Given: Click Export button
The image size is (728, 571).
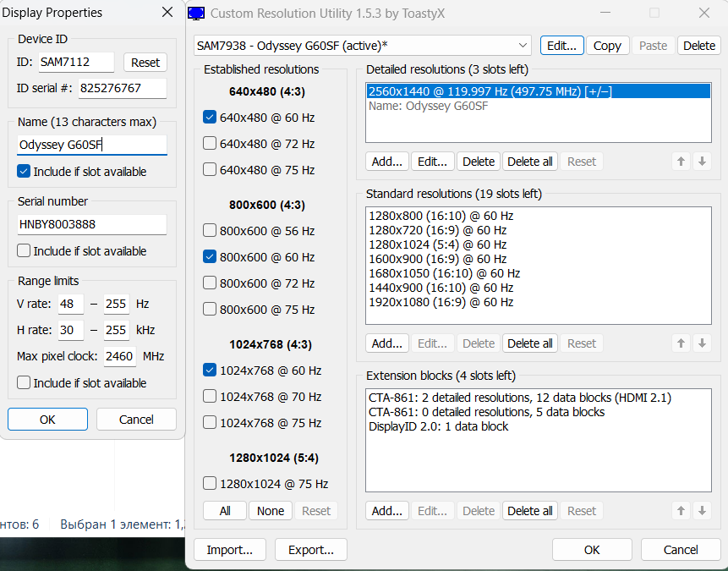Looking at the screenshot, I should pyautogui.click(x=311, y=550).
